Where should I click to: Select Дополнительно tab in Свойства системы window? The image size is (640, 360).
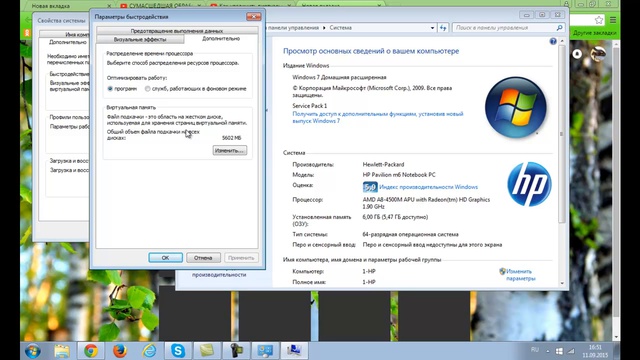tap(68, 42)
